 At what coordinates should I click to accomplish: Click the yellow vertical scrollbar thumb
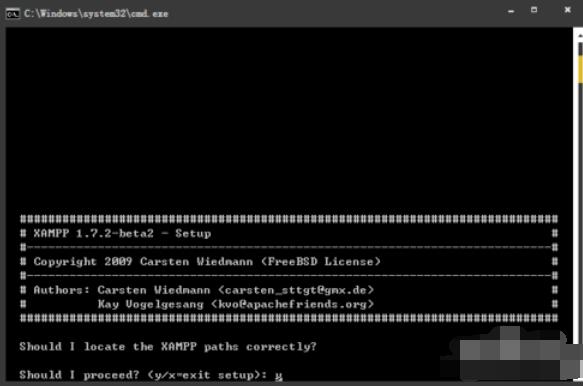[580, 69]
